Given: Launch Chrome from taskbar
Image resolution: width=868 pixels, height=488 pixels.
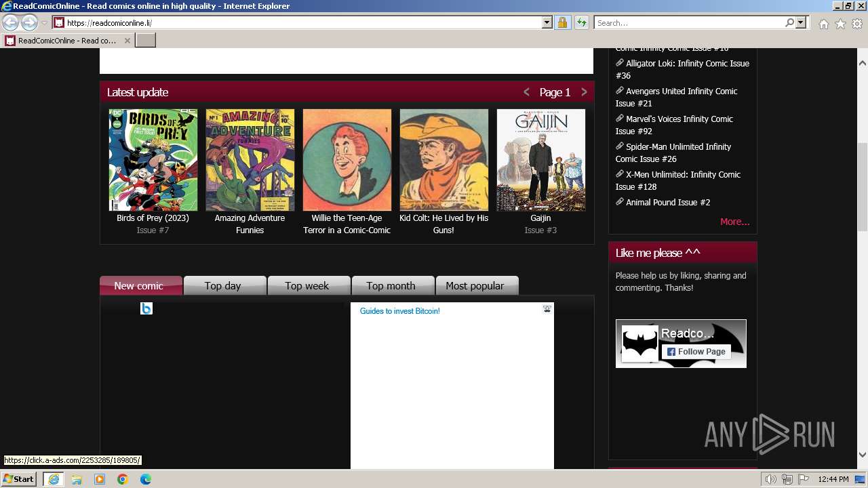Looking at the screenshot, I should 123,479.
